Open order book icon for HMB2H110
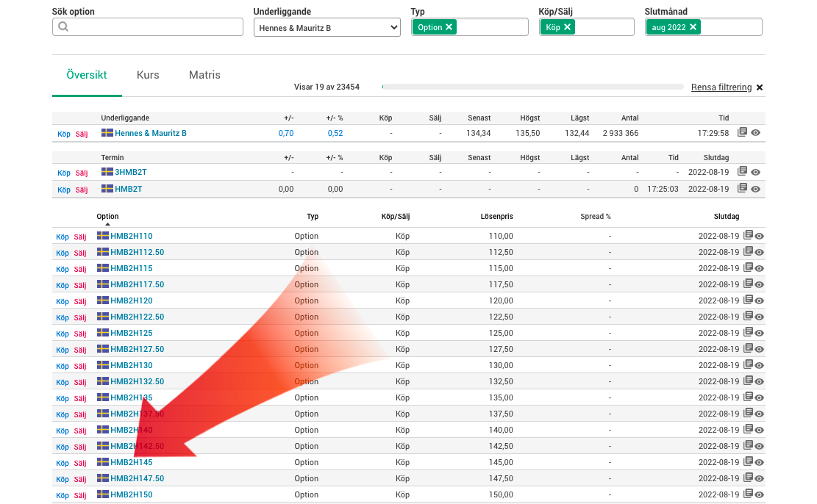This screenshot has height=504, width=817. pos(748,235)
